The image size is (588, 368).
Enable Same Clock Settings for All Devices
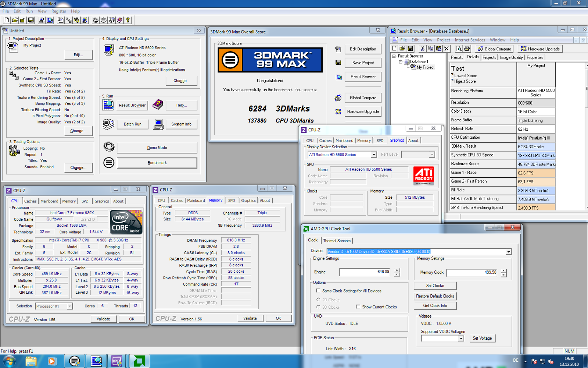point(318,291)
